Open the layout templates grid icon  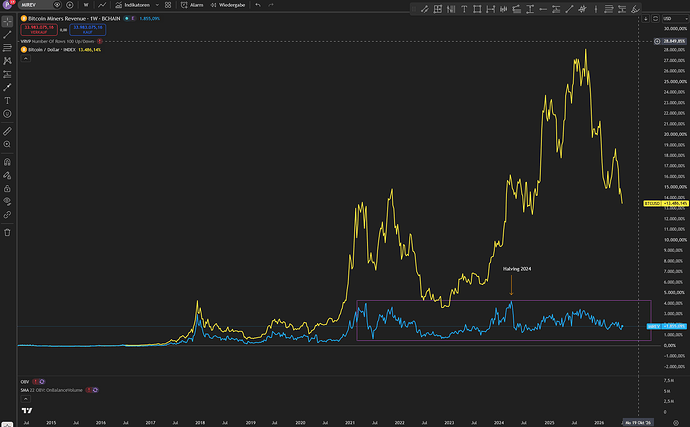tap(168, 5)
